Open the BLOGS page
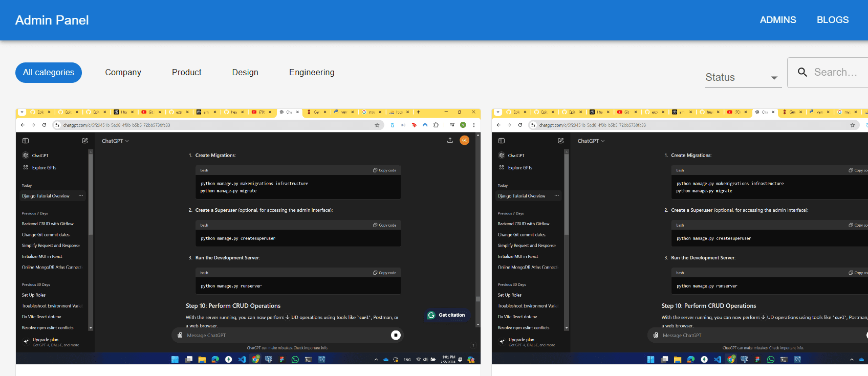 pyautogui.click(x=833, y=20)
